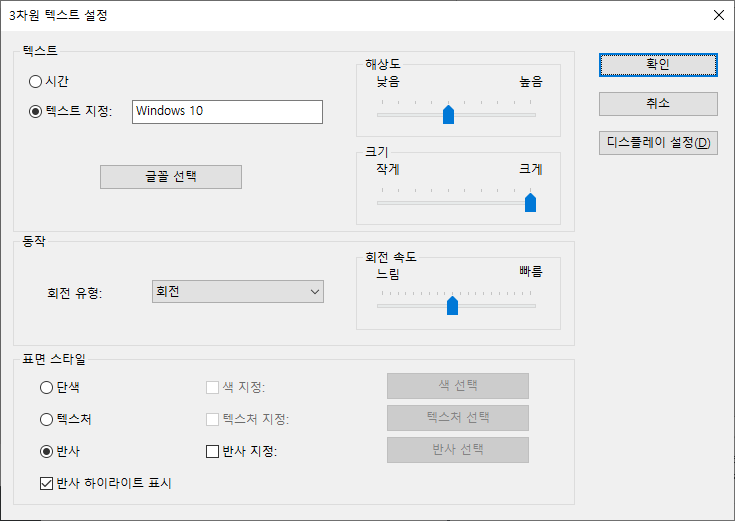
Task: Expand the 회전 유형 dropdown
Action: coord(238,292)
